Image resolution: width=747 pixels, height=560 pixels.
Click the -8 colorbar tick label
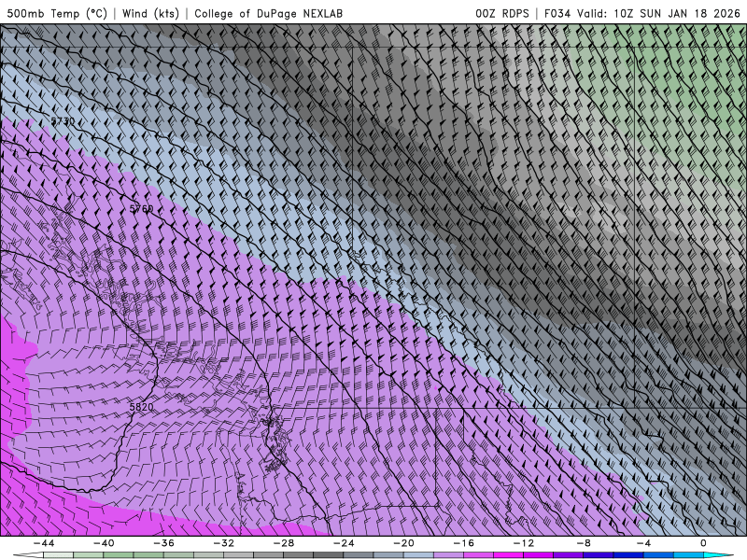[x=585, y=543]
